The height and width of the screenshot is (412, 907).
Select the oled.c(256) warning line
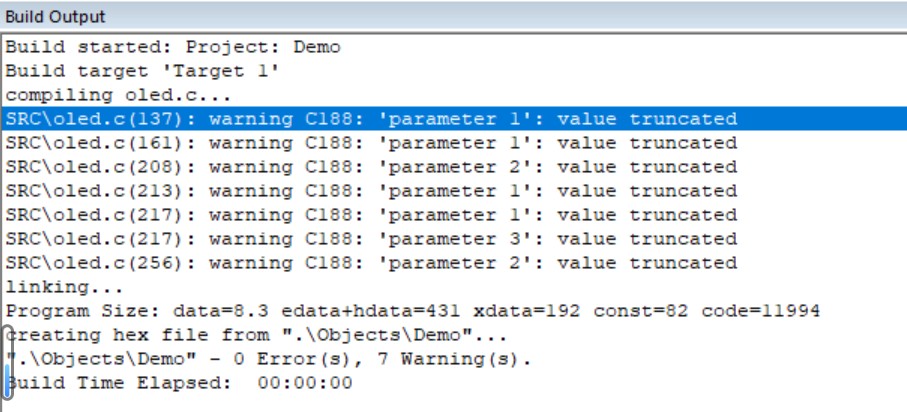370,263
